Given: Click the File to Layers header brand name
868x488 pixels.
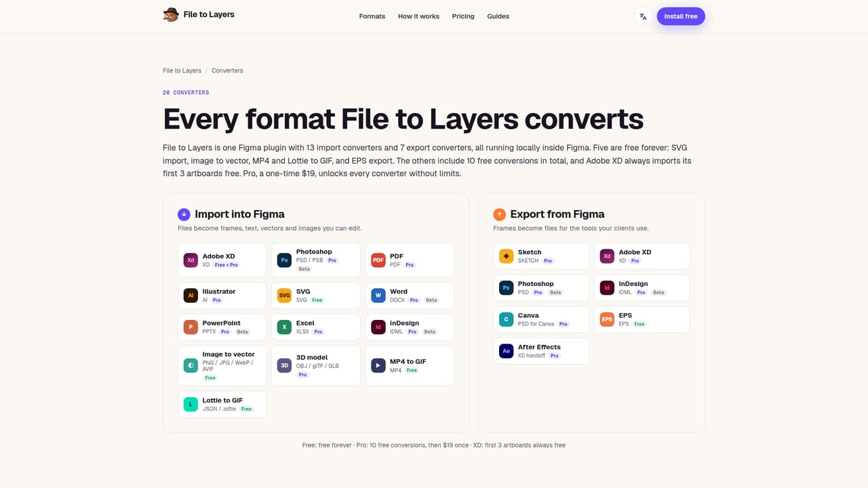Looking at the screenshot, I should point(209,14).
